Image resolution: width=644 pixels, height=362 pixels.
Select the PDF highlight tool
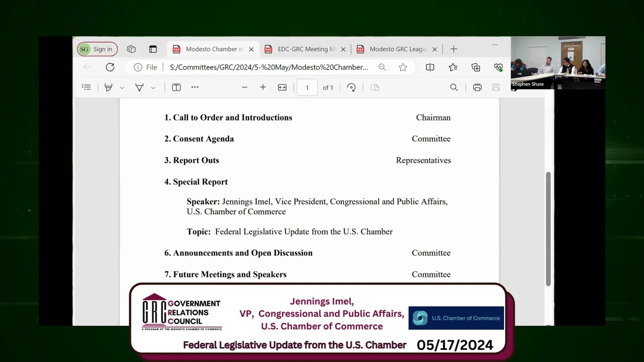coord(108,87)
